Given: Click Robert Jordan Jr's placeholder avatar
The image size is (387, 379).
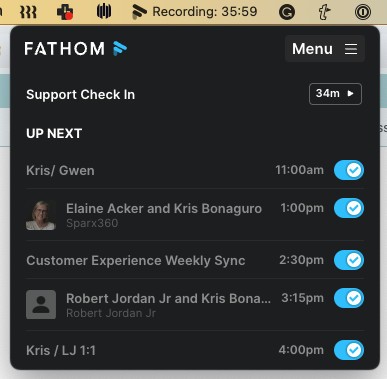Looking at the screenshot, I should [x=41, y=304].
